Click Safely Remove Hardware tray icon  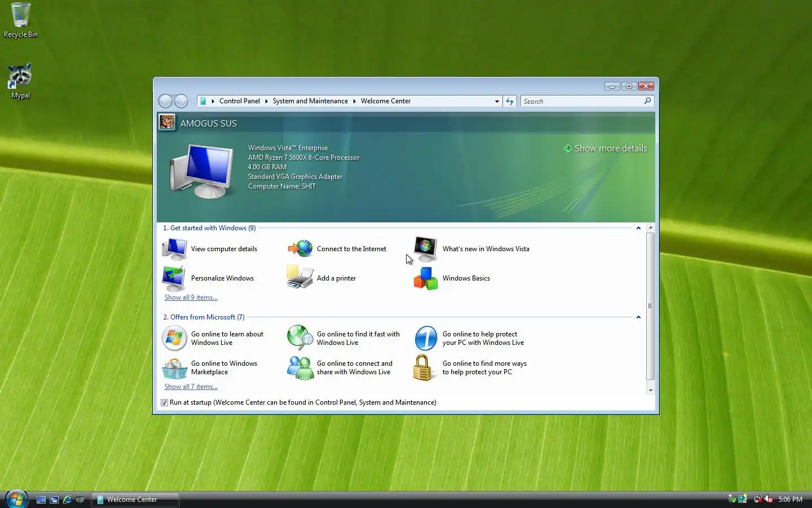(x=732, y=499)
